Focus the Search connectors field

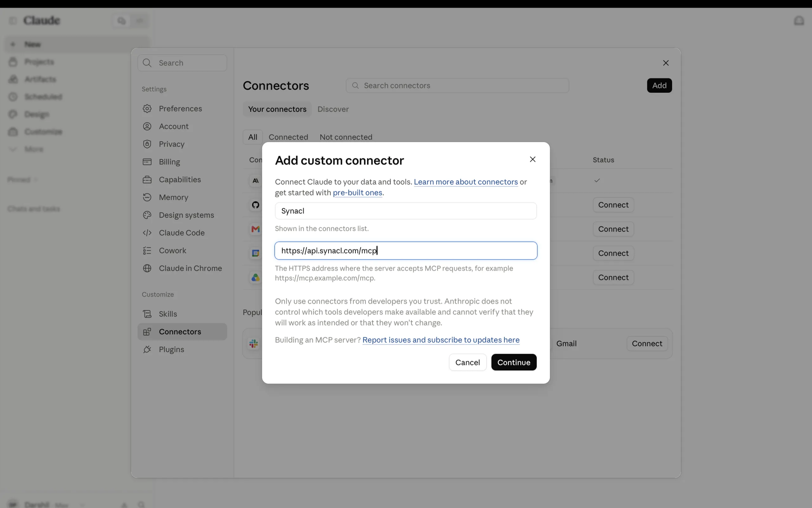[x=457, y=85]
